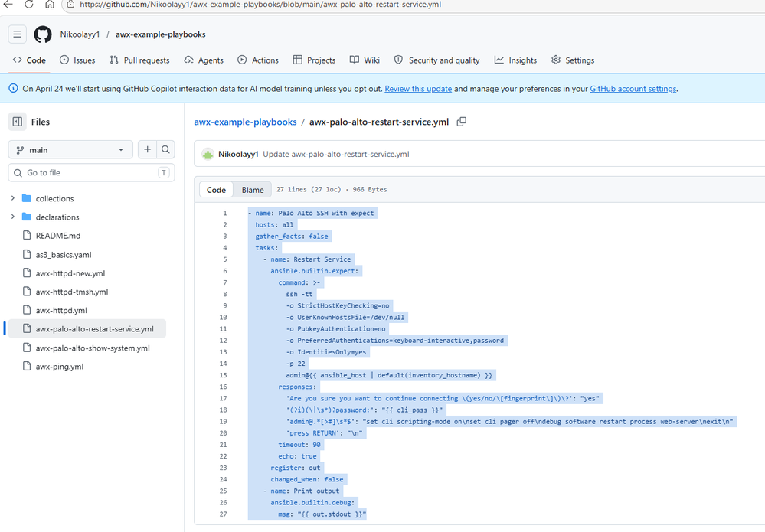Click line number 15 in code
The width and height of the screenshot is (765, 532).
223,375
